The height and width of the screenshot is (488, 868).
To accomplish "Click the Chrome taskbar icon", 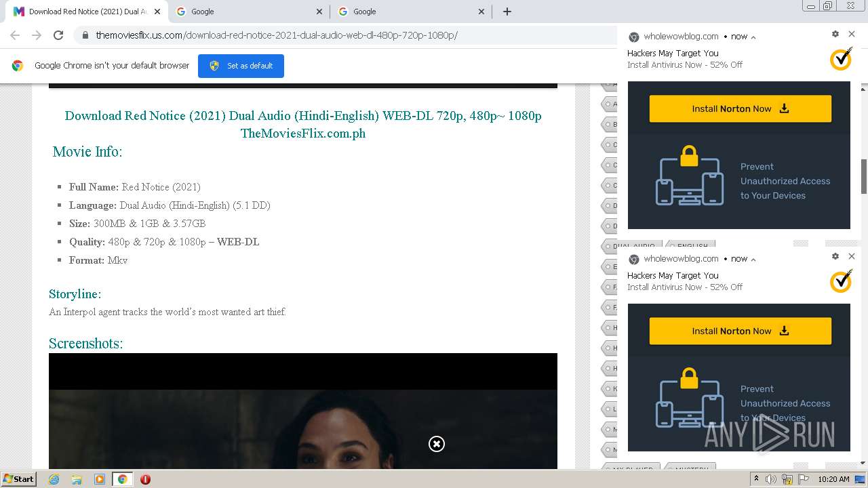I will pyautogui.click(x=123, y=479).
